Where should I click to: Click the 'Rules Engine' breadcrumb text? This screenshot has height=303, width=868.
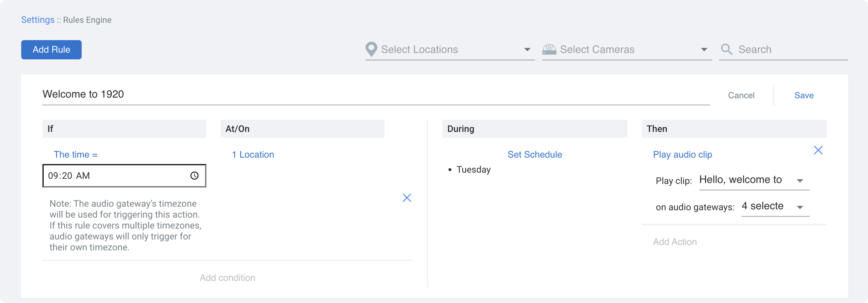[87, 20]
